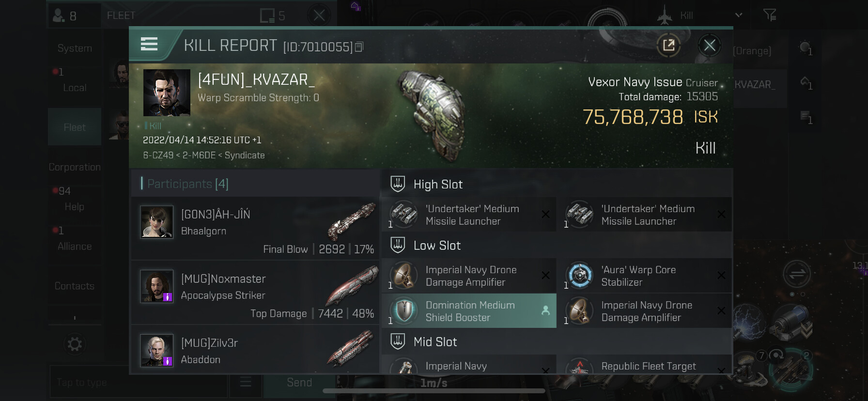Copy the kill report ID
Screen dimensions: 868x401
point(359,47)
